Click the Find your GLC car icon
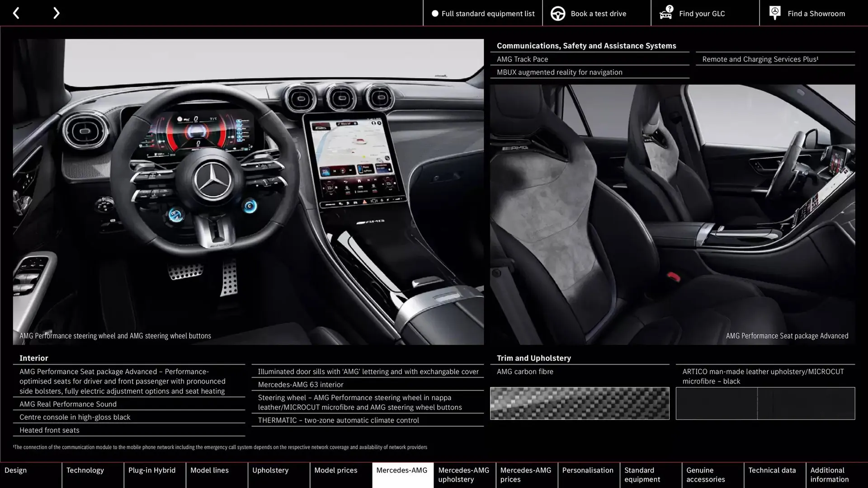Screen dimensions: 868x488 click(x=666, y=13)
